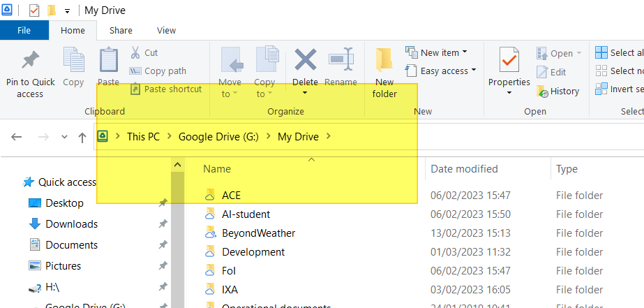The height and width of the screenshot is (308, 644).
Task: Expand chevron after My Drive breadcrumb
Action: (328, 136)
